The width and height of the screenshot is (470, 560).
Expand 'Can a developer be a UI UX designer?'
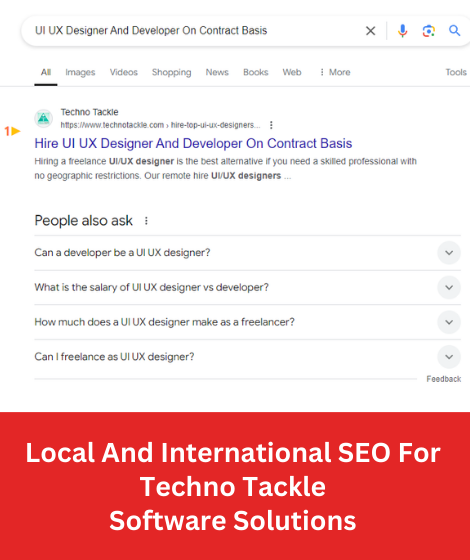tap(248, 253)
